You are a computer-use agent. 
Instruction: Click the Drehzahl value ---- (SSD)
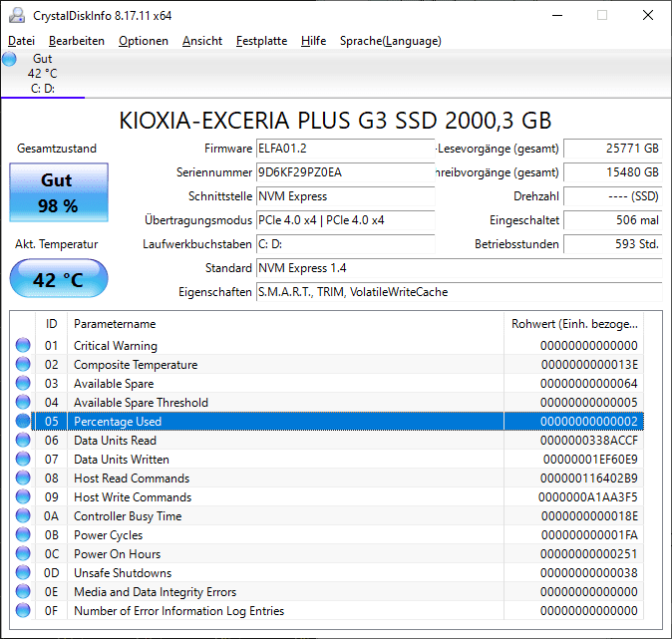pos(613,196)
